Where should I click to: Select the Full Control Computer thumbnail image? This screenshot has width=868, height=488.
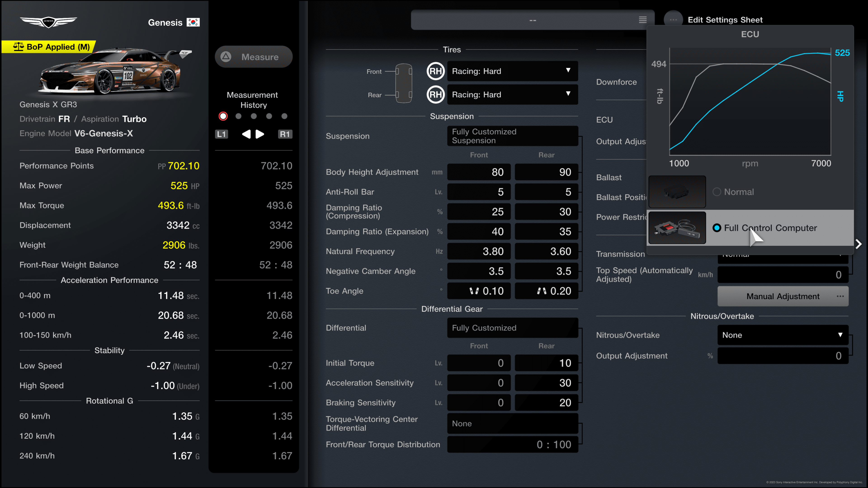(677, 228)
